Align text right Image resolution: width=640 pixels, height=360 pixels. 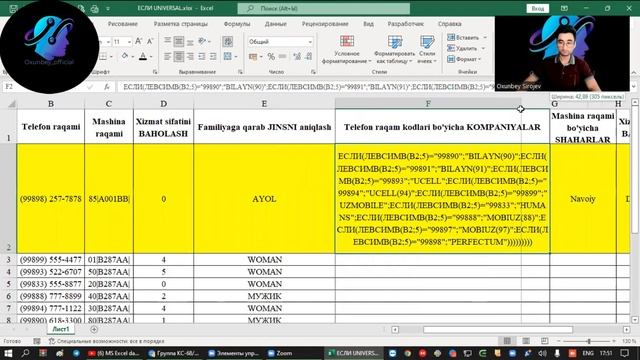tap(190, 56)
